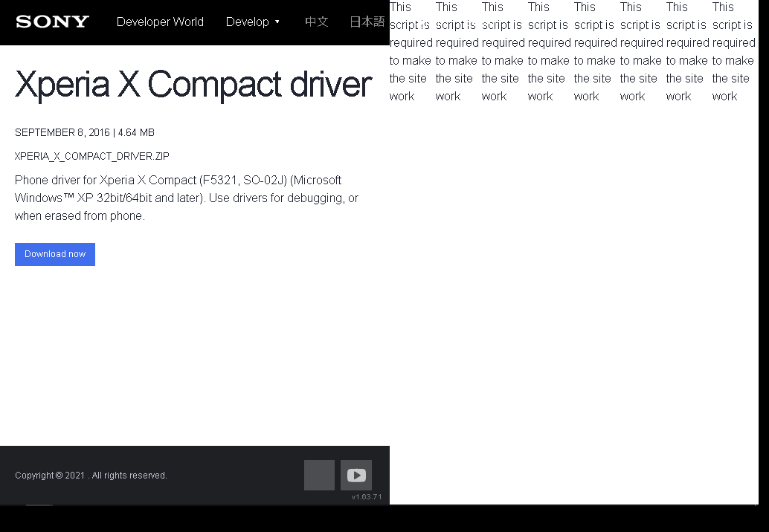Click the Download now button
Screen dimensions: 769x532
pyautogui.click(x=55, y=254)
